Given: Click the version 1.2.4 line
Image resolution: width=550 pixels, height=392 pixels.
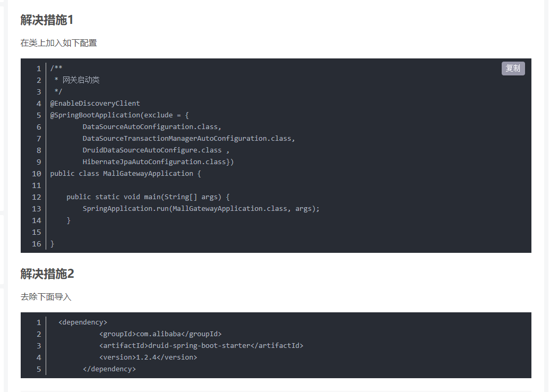Looking at the screenshot, I should [x=148, y=357].
